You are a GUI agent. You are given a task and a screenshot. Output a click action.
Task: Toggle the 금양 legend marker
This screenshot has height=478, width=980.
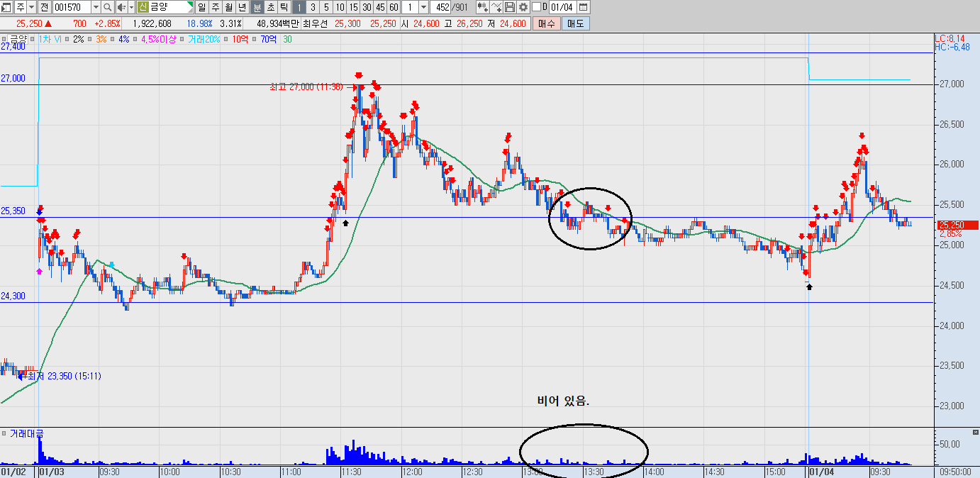point(4,38)
